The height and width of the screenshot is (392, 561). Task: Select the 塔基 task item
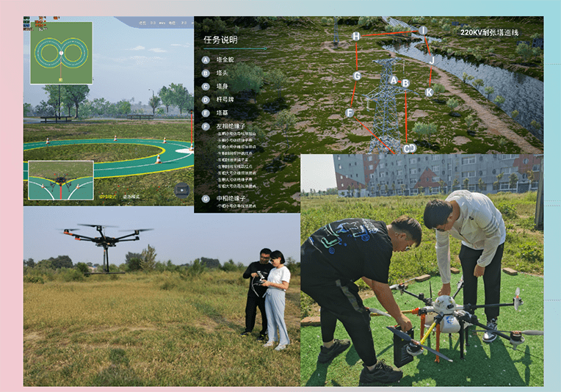(x=222, y=112)
